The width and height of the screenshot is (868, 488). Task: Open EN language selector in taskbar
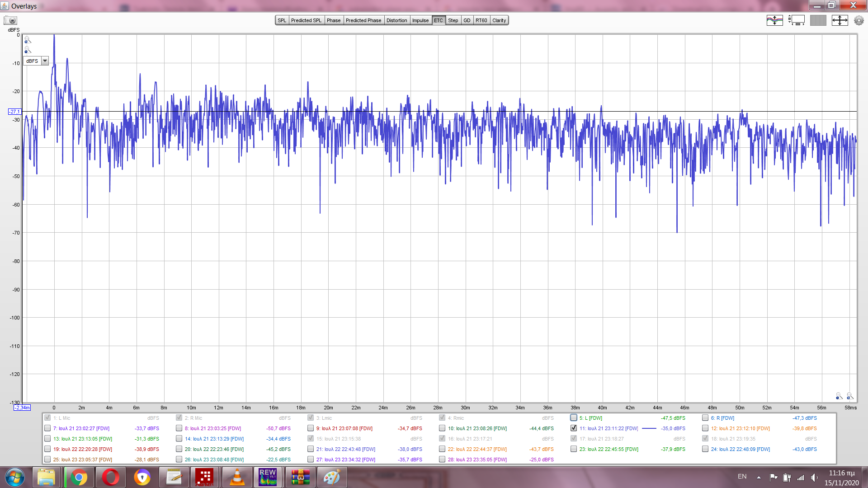(x=742, y=477)
